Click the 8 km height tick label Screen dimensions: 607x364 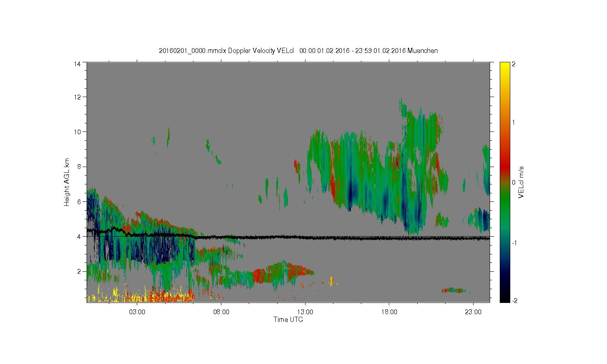click(79, 167)
